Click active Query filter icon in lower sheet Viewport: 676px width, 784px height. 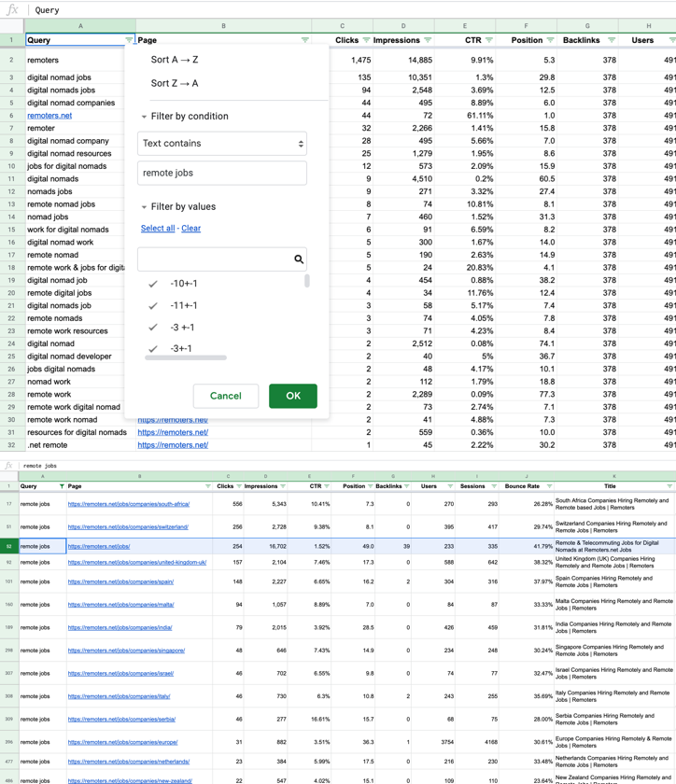62,486
